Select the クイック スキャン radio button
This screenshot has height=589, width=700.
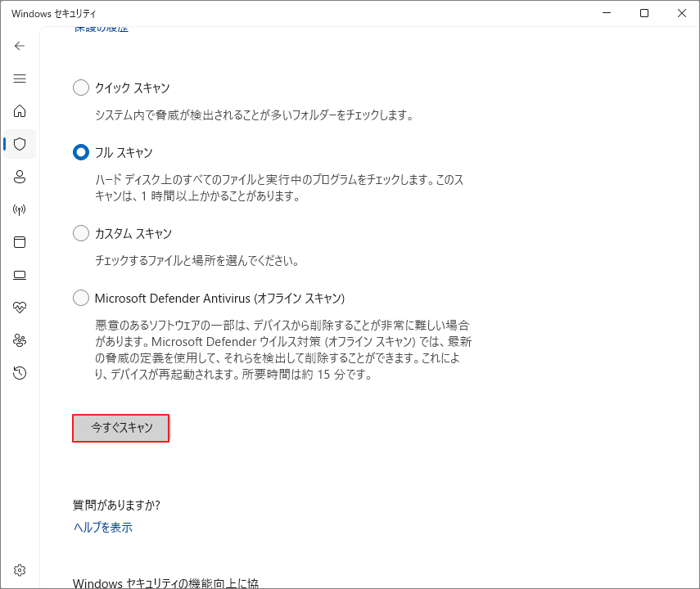tap(80, 87)
